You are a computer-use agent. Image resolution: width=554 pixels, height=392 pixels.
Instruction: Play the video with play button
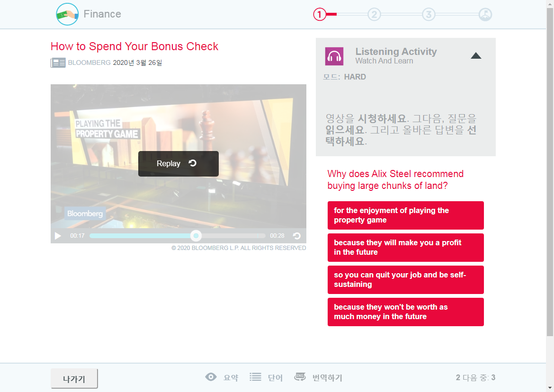coord(58,236)
